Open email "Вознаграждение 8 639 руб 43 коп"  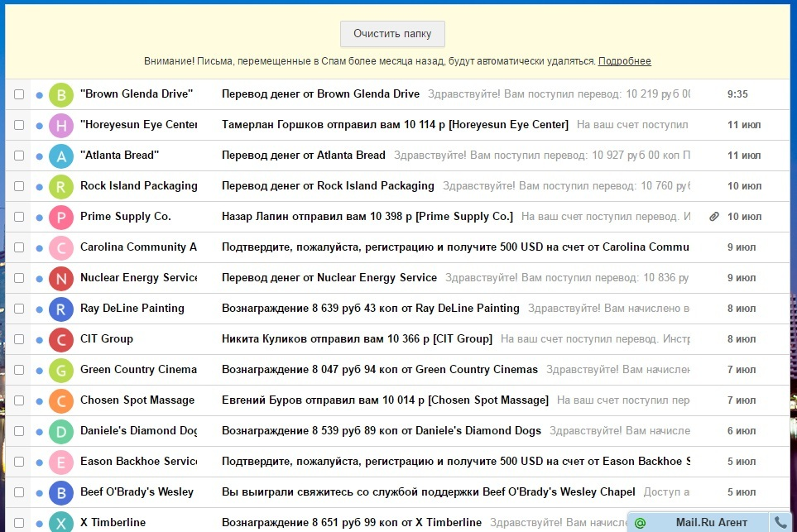tap(371, 308)
